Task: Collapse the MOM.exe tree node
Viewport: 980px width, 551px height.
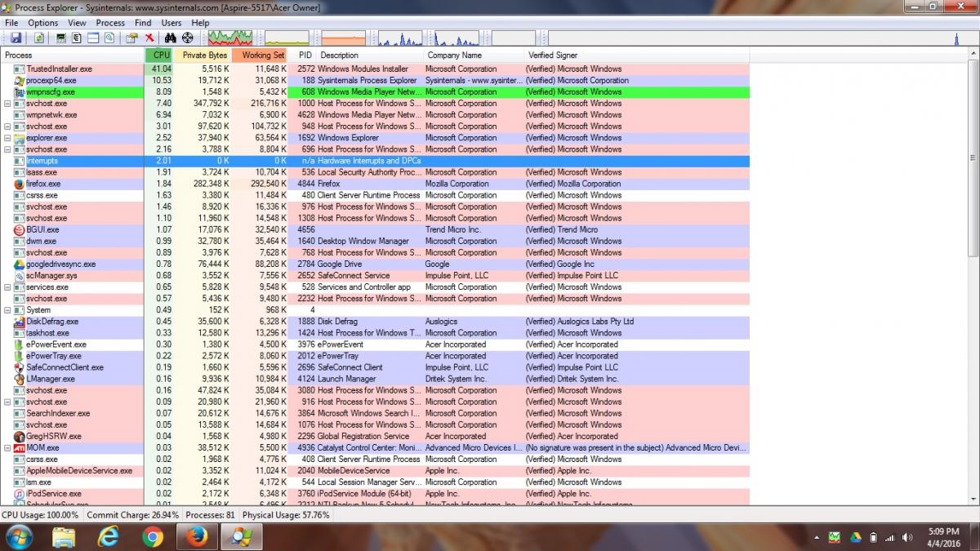Action: (x=8, y=447)
